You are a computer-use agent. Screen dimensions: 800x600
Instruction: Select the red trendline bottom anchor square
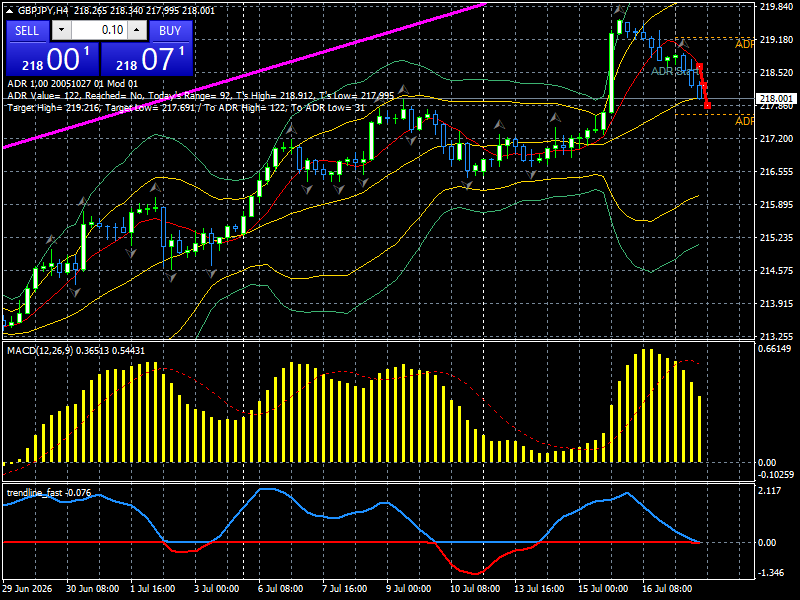click(708, 106)
